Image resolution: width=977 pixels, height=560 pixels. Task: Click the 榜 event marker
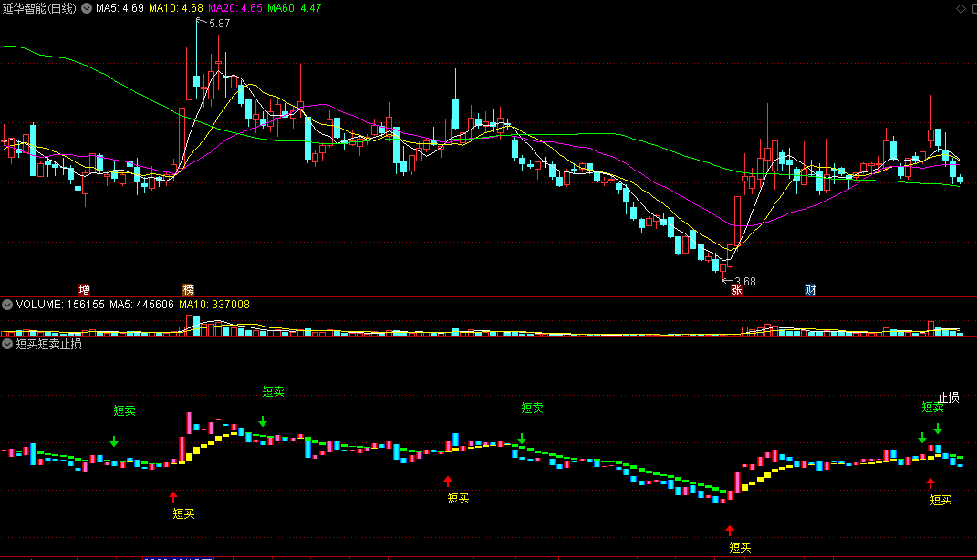point(188,289)
